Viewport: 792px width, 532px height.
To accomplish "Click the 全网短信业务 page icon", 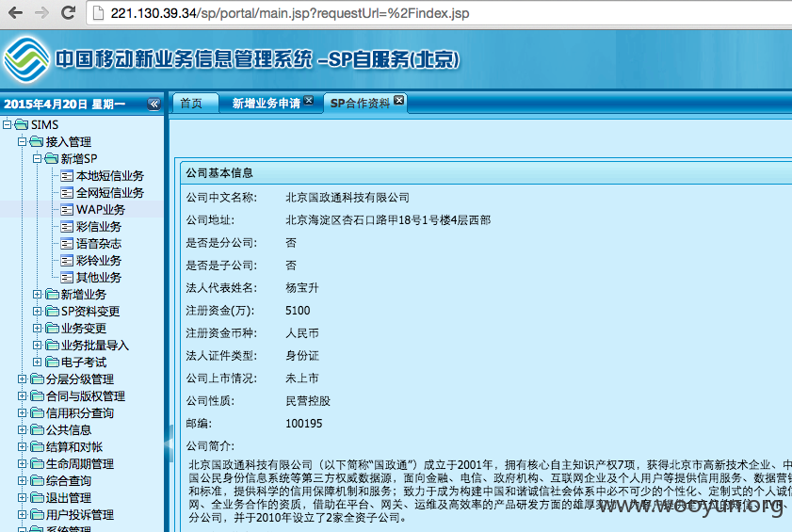I will pos(67,192).
